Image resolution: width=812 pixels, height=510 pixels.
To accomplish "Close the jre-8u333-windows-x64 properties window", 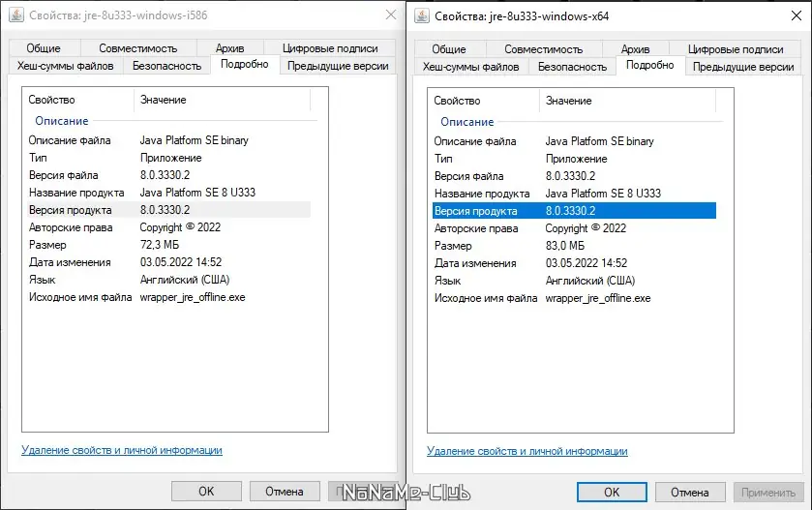I will coord(795,16).
